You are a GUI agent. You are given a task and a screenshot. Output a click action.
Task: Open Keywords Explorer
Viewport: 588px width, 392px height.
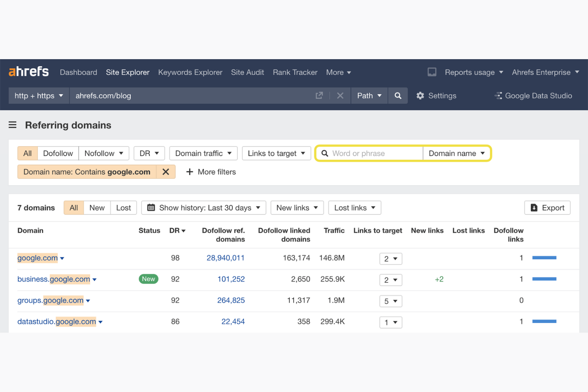pos(190,72)
